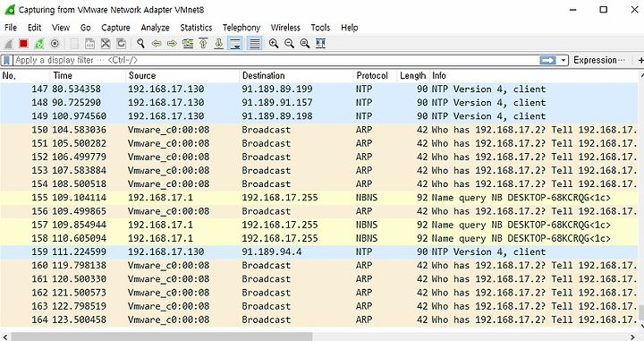The image size is (644, 341).
Task: Open the Analyze menu
Action: point(155,28)
